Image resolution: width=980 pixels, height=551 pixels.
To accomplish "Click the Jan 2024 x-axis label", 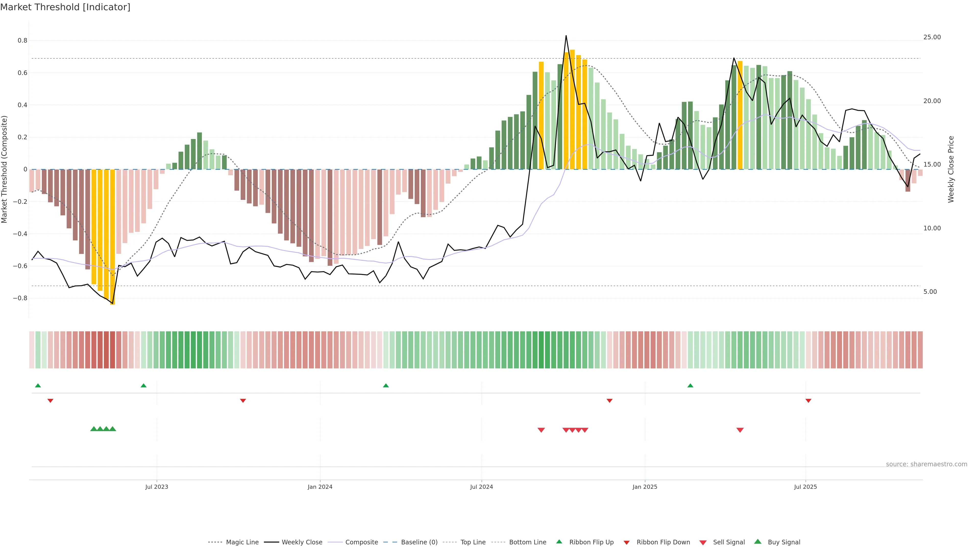I will click(320, 487).
